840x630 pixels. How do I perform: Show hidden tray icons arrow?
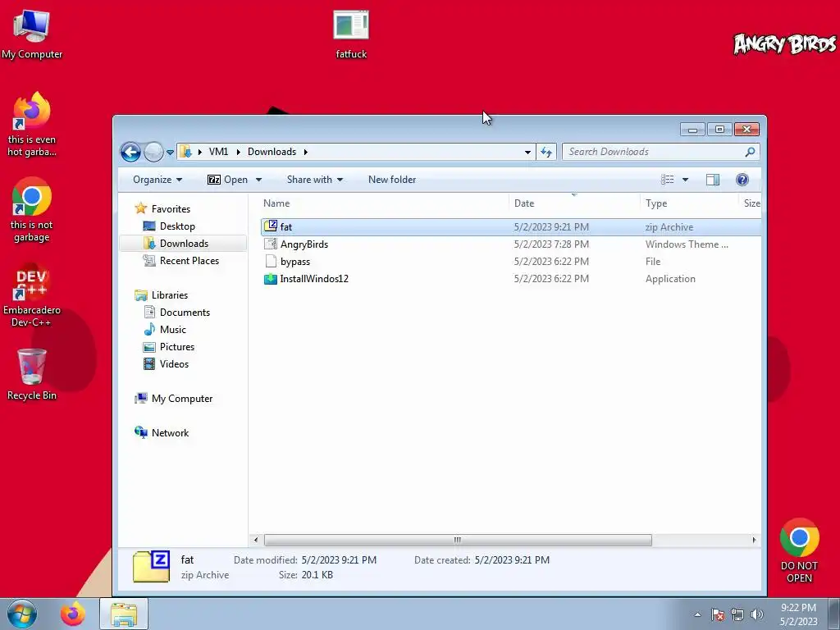(x=697, y=614)
